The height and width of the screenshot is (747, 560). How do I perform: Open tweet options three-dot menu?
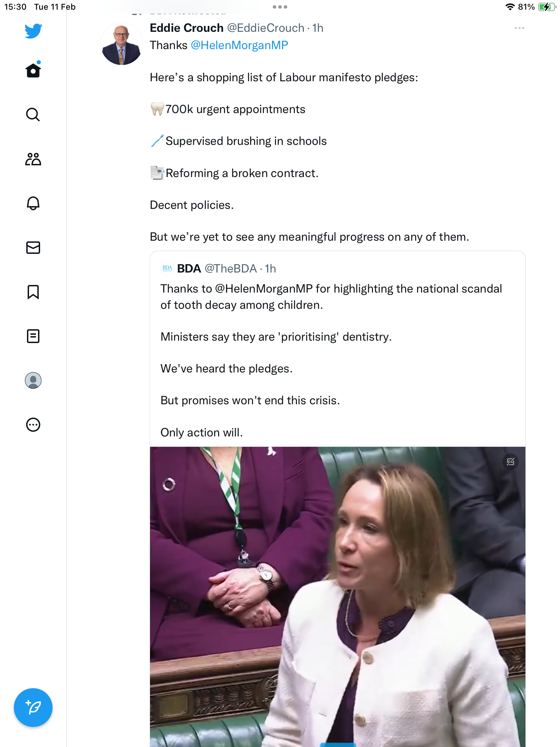(x=519, y=28)
